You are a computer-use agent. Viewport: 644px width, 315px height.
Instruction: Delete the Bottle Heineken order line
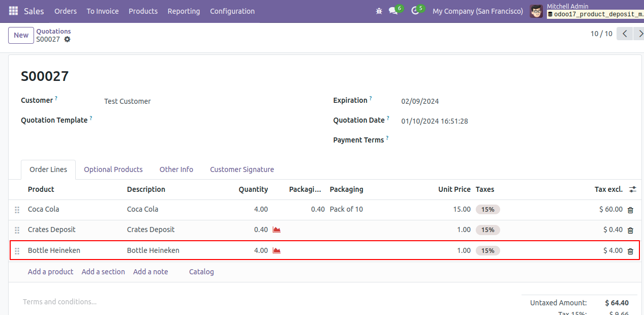pos(630,251)
